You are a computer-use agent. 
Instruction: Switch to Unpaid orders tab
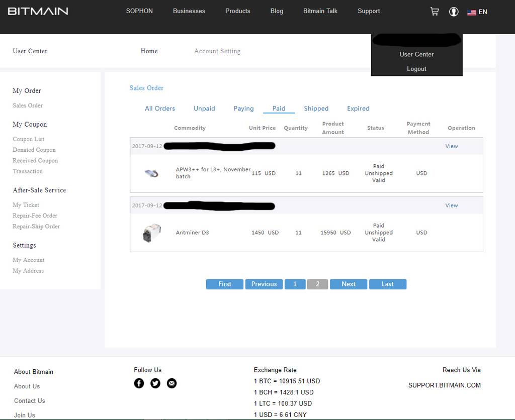tap(204, 109)
